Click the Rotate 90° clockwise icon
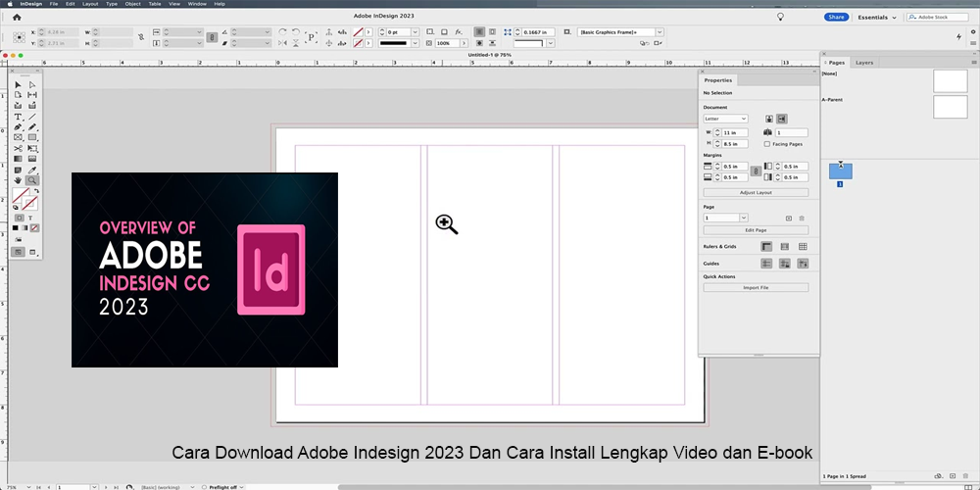The width and height of the screenshot is (980, 490). [282, 32]
